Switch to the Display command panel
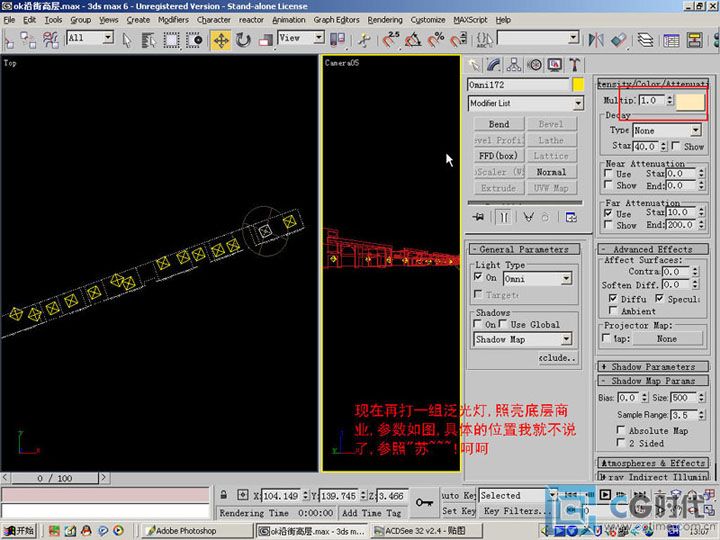Image resolution: width=720 pixels, height=540 pixels. tap(555, 65)
